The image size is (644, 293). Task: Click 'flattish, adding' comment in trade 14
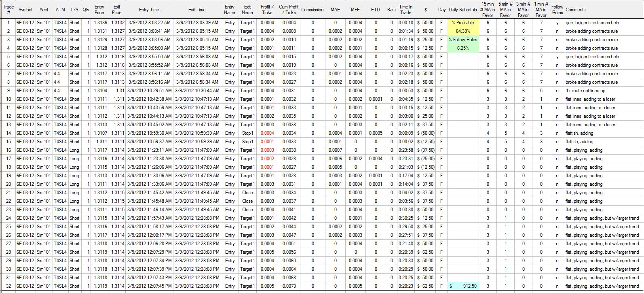pos(579,133)
